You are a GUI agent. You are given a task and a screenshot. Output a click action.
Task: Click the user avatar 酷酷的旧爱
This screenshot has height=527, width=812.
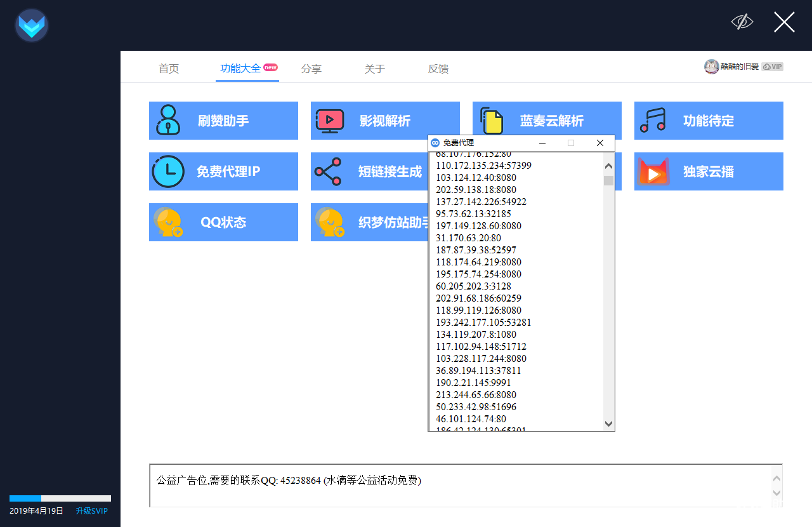point(711,67)
